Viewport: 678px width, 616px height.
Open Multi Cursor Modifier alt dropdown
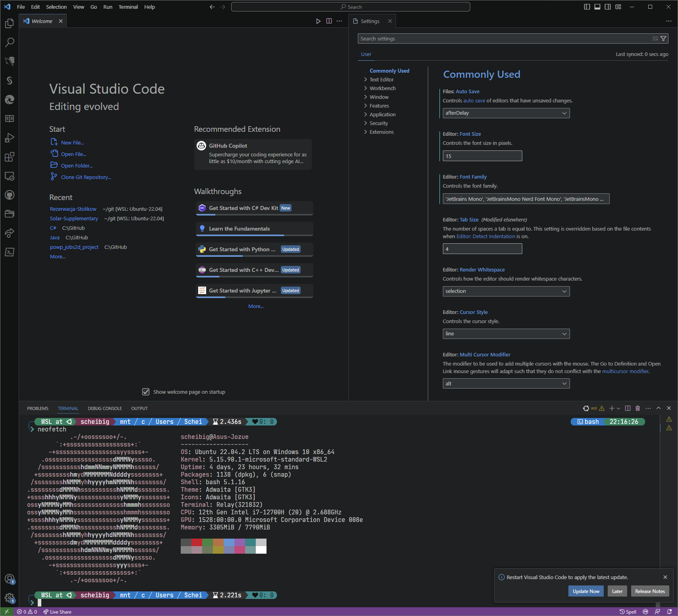506,383
